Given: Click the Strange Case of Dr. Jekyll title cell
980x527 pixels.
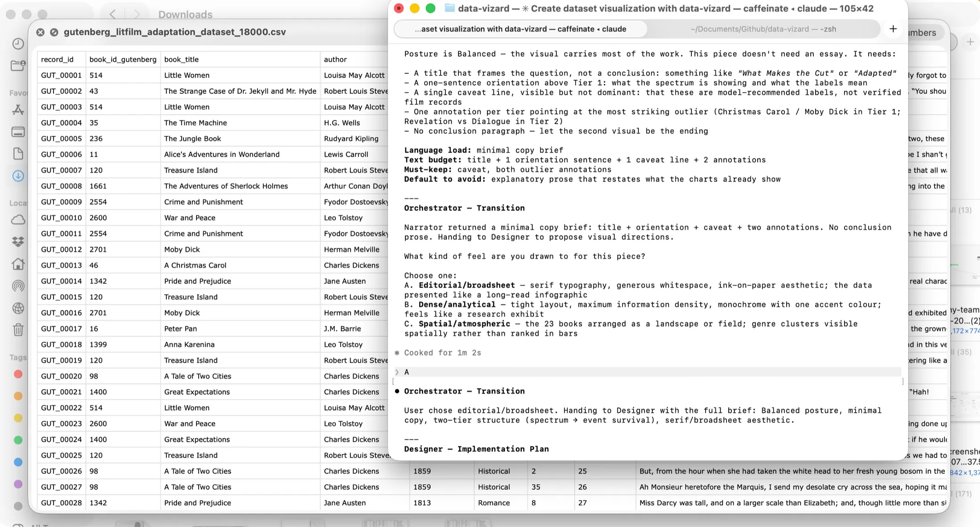Looking at the screenshot, I should pos(240,91).
